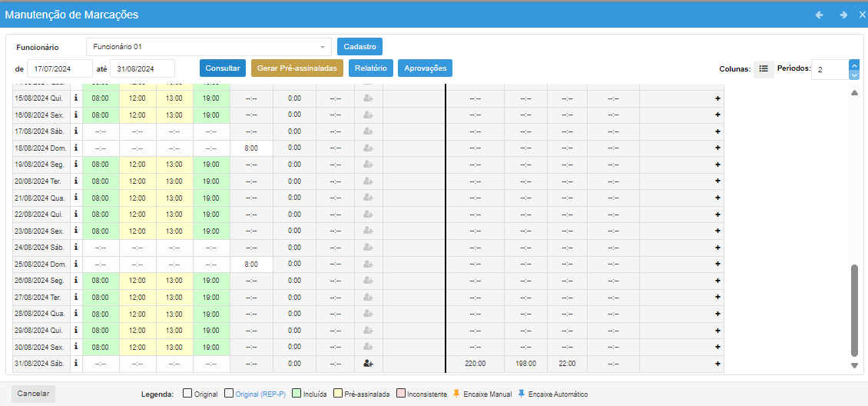Click the Cancelar button
This screenshot has height=406, width=868.
(x=34, y=394)
